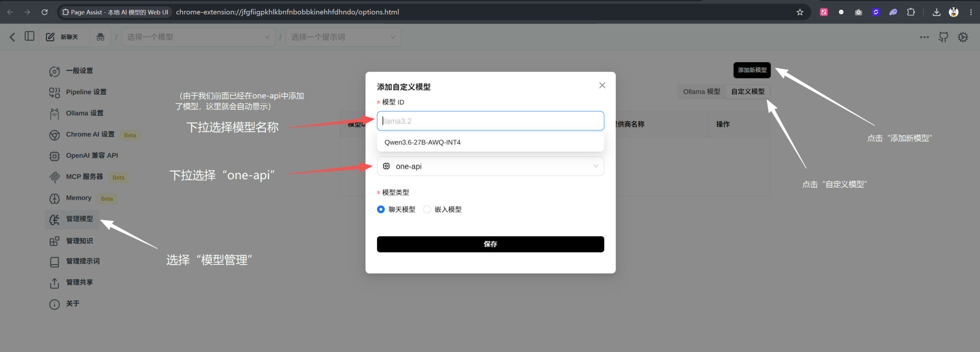Click the 关于 label in the sidebar
Viewport: 980px width, 352px height.
pyautogui.click(x=73, y=303)
